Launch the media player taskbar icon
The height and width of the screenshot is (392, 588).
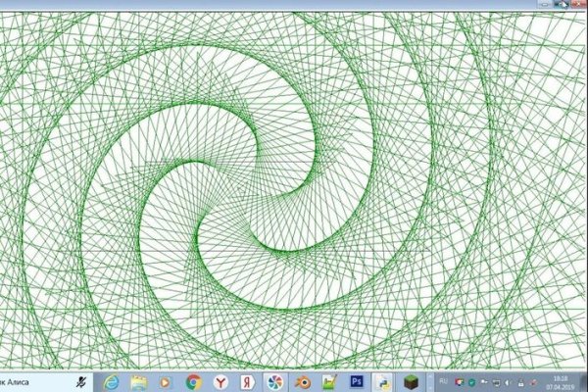(166, 380)
